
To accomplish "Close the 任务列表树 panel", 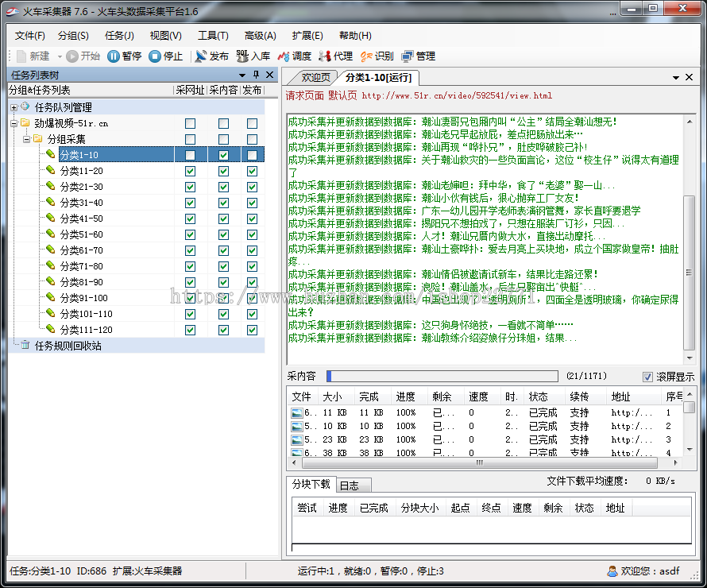I will 269,75.
